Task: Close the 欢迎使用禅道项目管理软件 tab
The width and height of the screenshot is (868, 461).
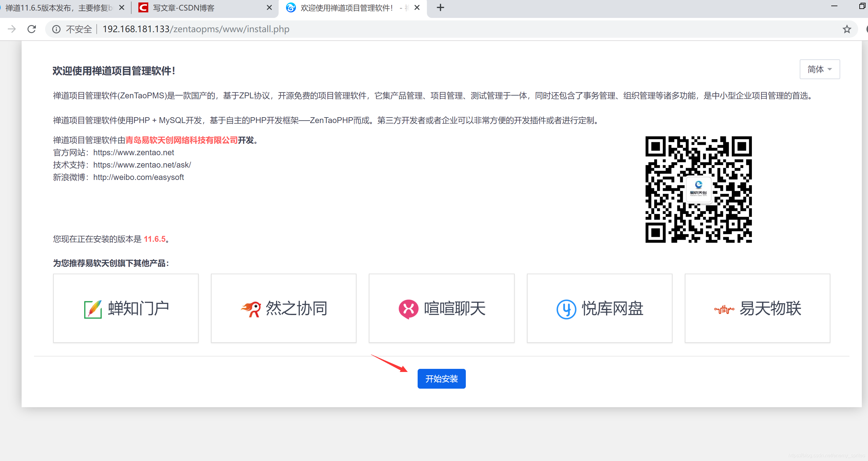Action: tap(417, 7)
